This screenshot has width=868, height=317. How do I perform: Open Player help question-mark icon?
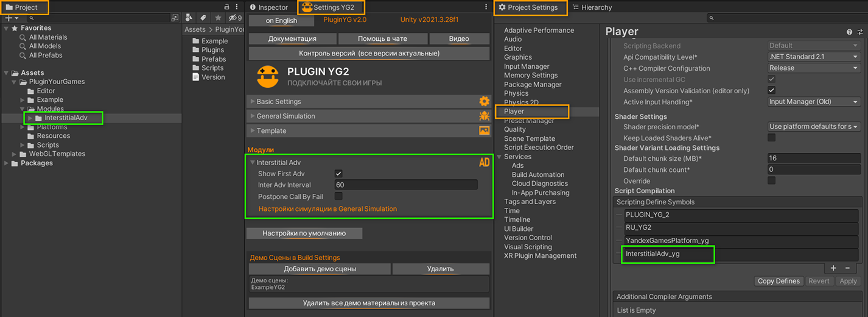[850, 32]
